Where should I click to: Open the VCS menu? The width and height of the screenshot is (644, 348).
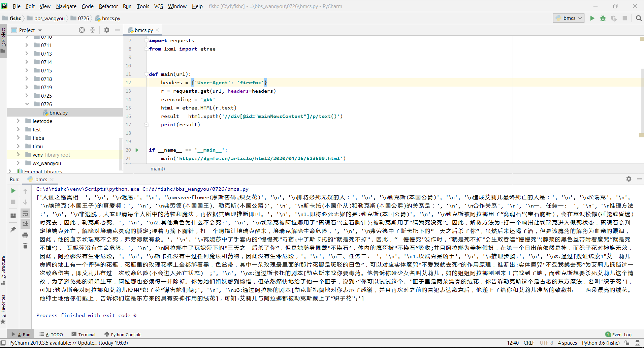tap(159, 6)
